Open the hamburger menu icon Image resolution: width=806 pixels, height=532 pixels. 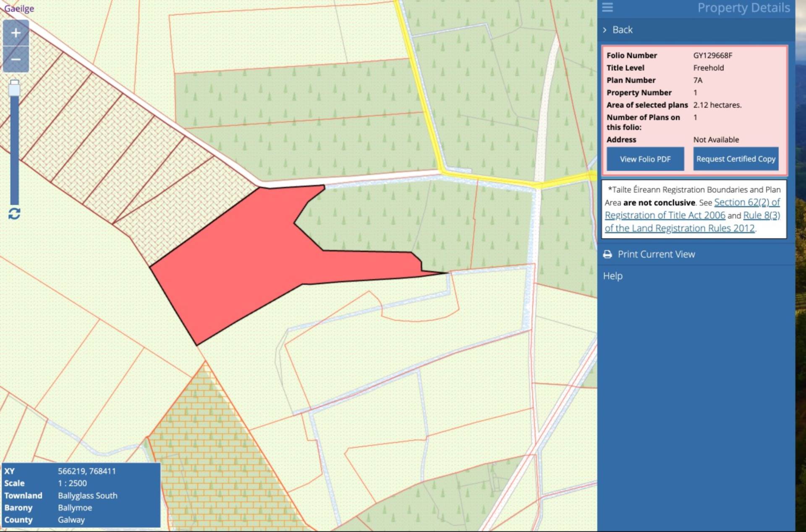coord(607,8)
